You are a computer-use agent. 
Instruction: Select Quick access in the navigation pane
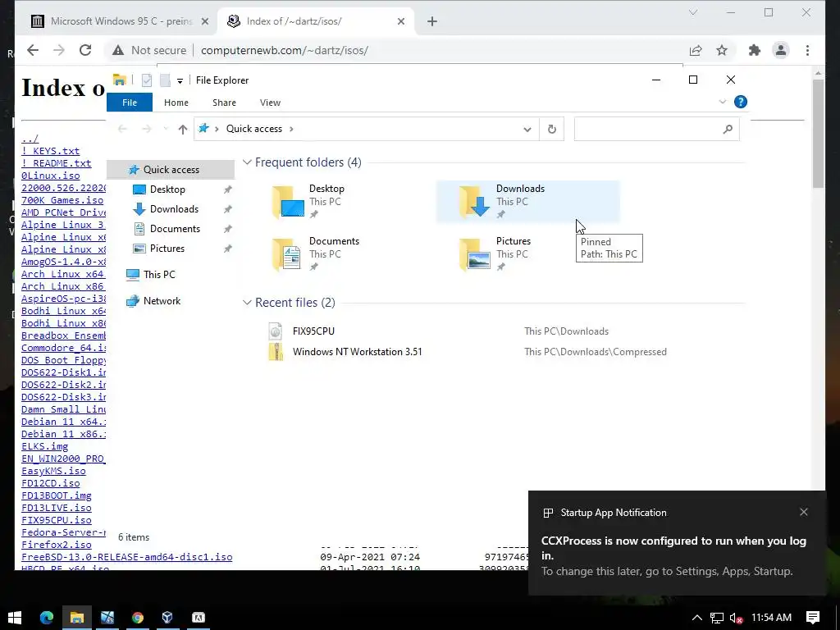pyautogui.click(x=171, y=170)
